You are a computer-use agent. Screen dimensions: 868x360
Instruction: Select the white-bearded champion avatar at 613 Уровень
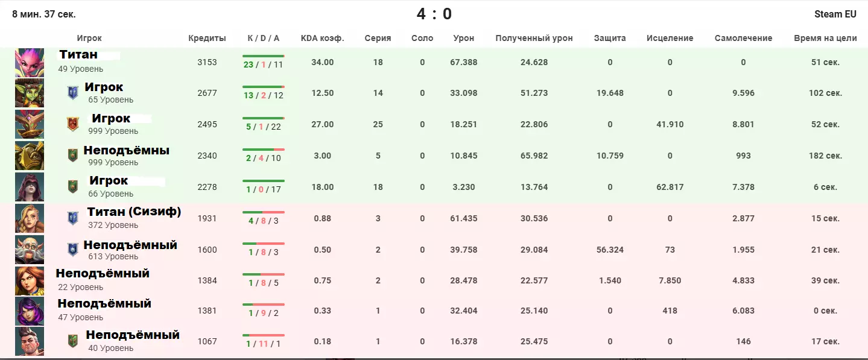pyautogui.click(x=30, y=250)
